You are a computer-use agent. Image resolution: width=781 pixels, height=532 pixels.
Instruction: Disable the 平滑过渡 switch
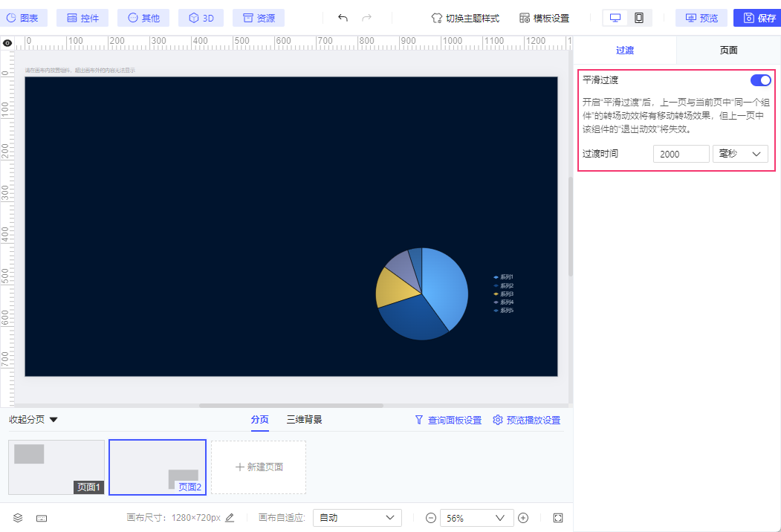point(760,80)
